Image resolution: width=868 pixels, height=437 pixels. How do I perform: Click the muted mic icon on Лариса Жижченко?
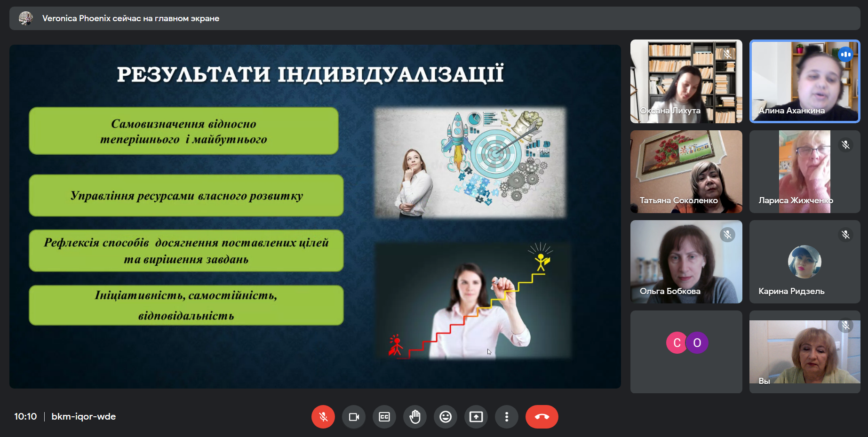point(845,145)
